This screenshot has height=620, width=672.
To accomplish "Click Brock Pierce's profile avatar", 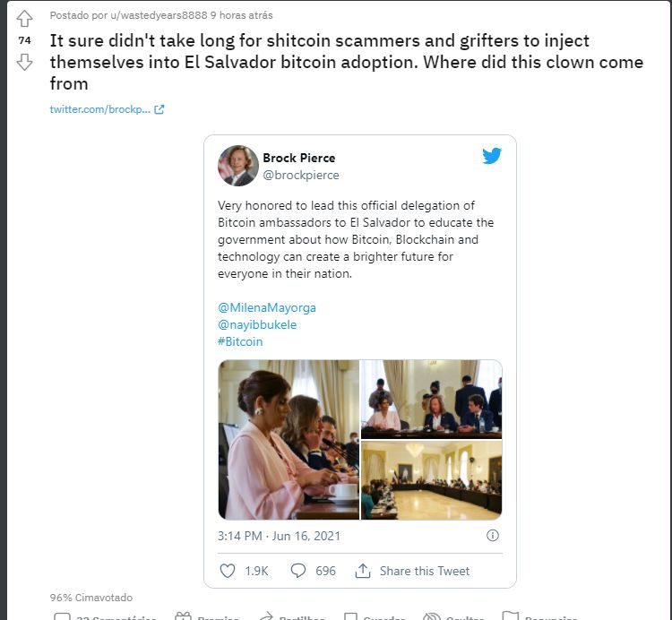I will coord(237,166).
